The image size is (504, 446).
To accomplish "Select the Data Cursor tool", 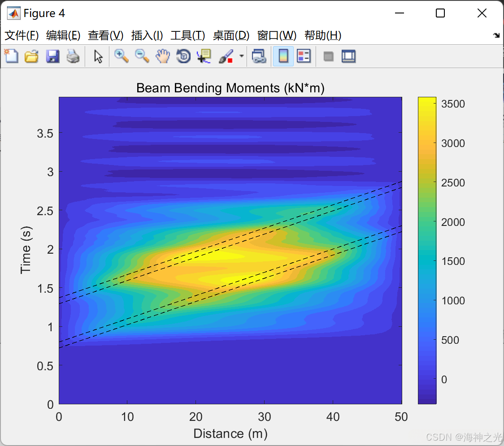I will click(x=204, y=56).
